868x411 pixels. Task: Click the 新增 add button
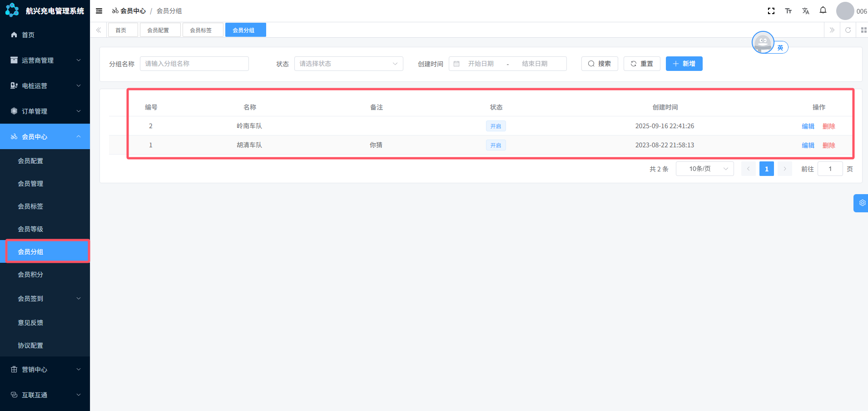click(x=684, y=64)
